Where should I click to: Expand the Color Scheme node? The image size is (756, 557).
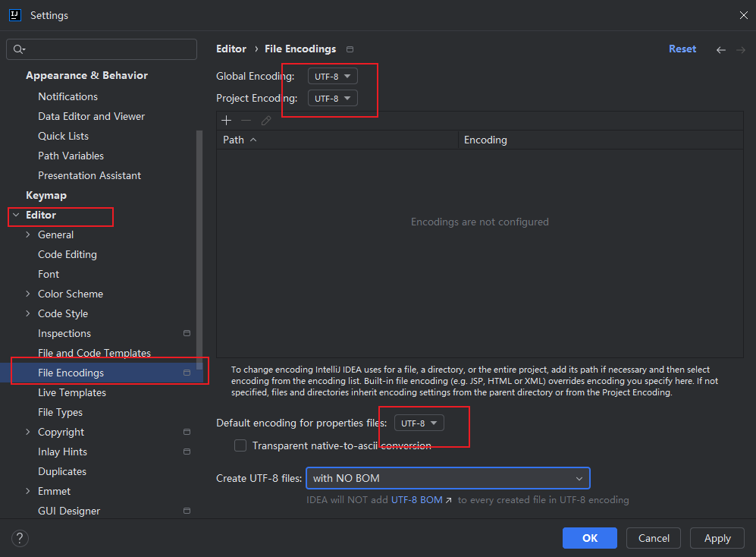coord(27,294)
